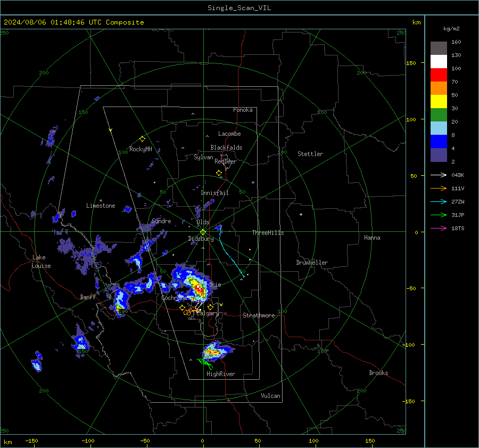Click the Innisfail city label
This screenshot has width=479, height=448.
(214, 193)
